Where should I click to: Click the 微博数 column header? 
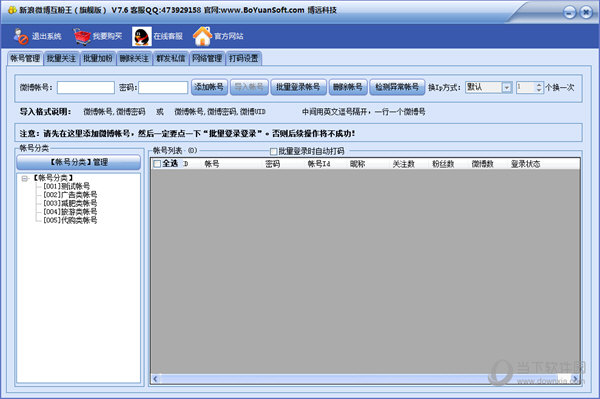[483, 164]
